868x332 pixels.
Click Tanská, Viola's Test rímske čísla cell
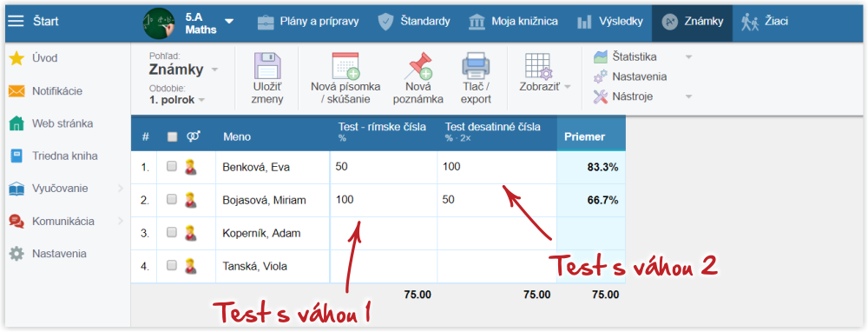[384, 266]
